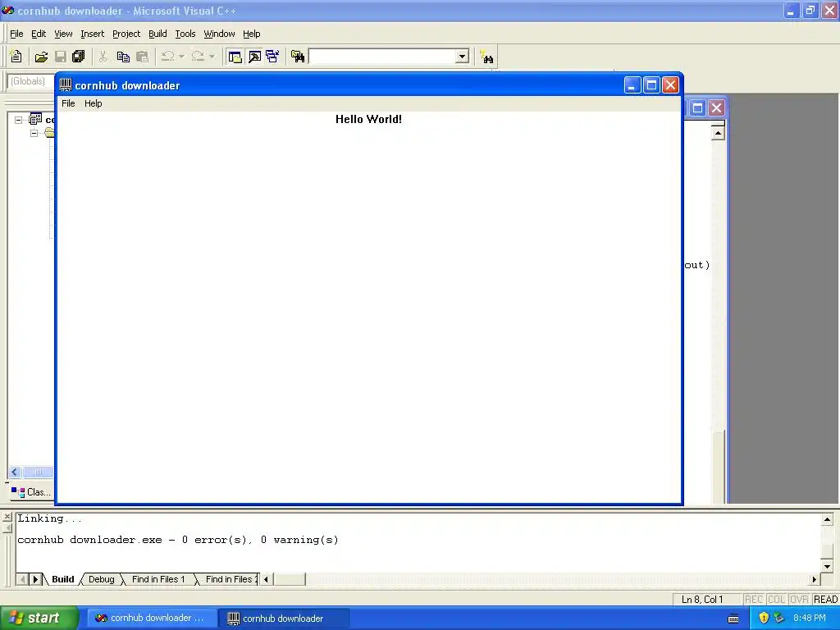
Task: Click output pane scroll up arrow
Action: [827, 519]
